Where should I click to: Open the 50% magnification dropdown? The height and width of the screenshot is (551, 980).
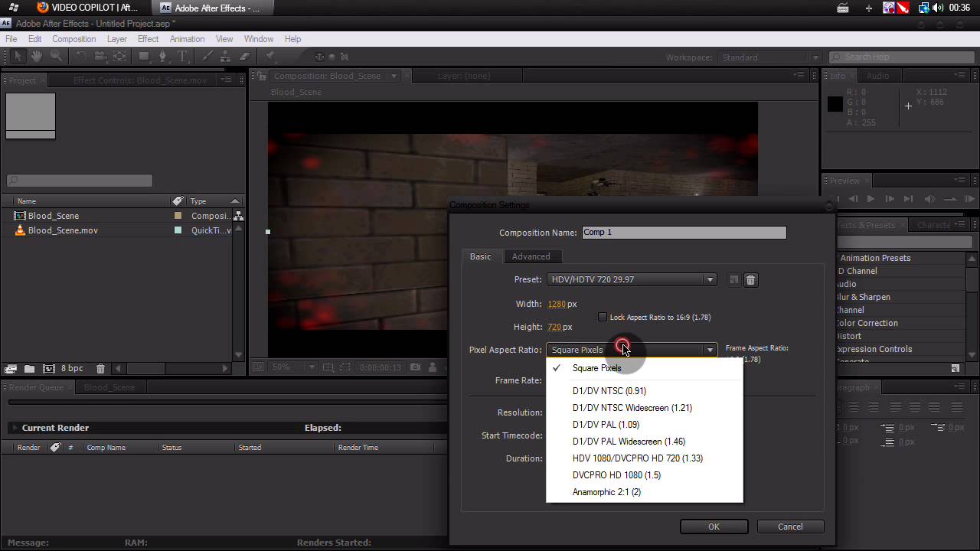click(292, 367)
